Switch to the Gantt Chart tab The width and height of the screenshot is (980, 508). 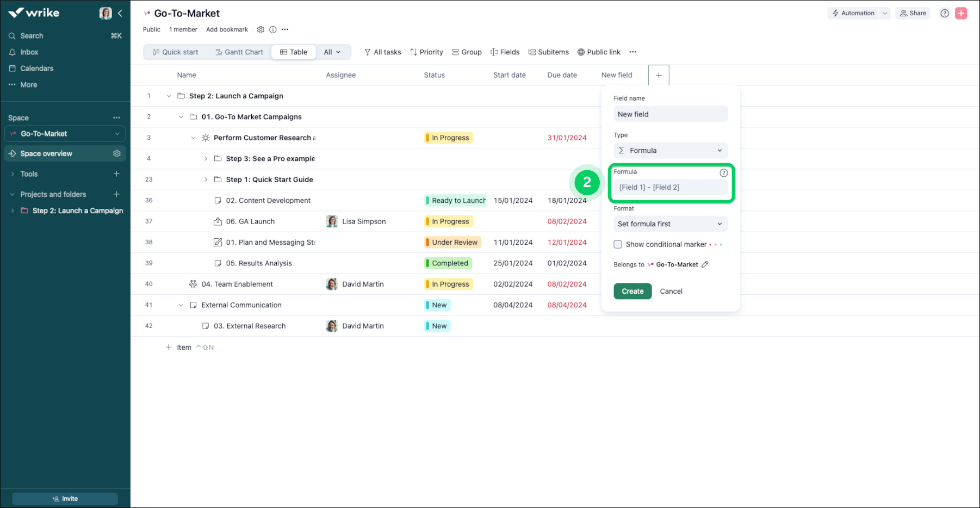click(239, 52)
